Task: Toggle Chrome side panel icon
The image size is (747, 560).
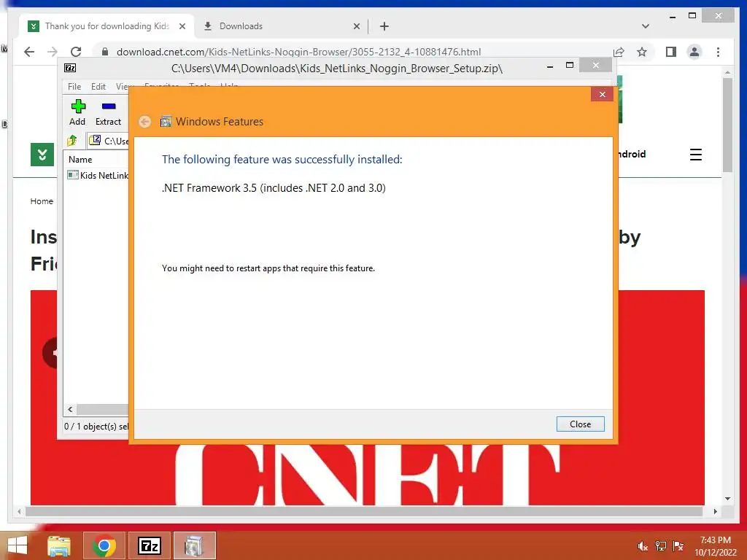Action: tap(671, 52)
